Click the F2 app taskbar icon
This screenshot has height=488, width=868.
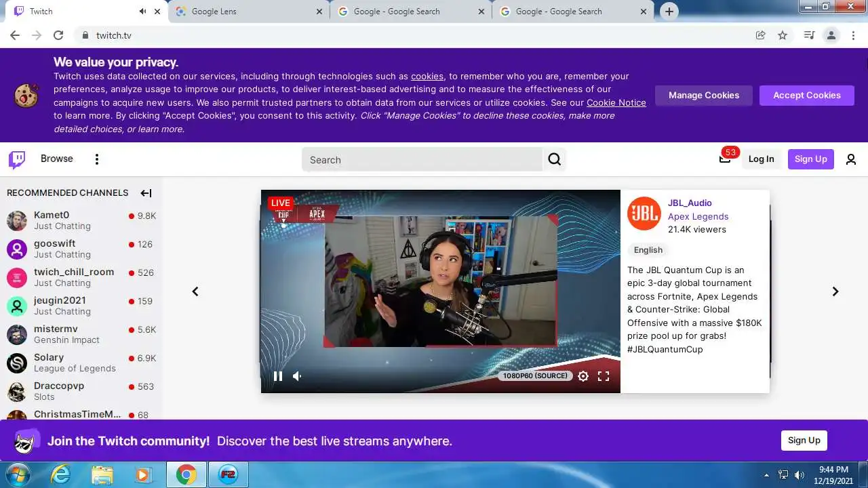228,475
